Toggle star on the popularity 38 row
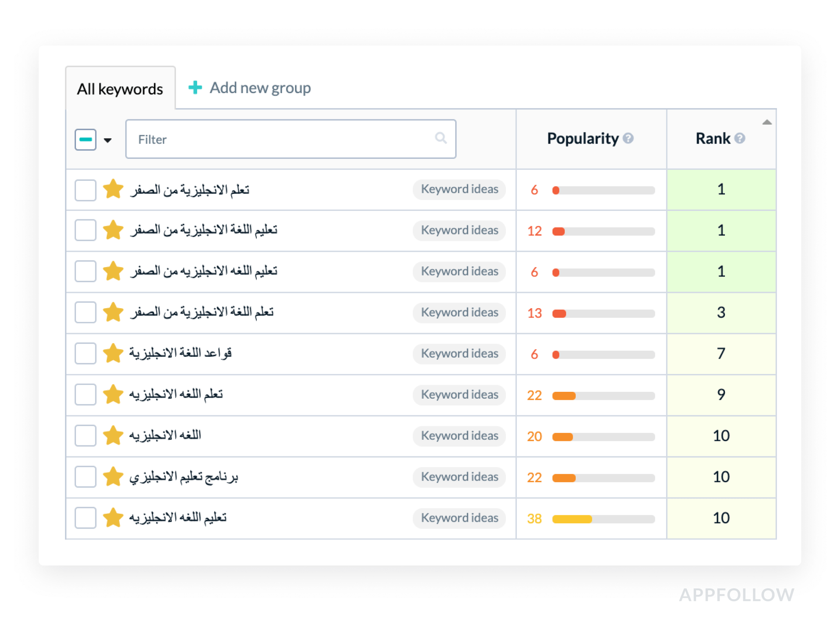This screenshot has width=840, height=624. point(113,518)
